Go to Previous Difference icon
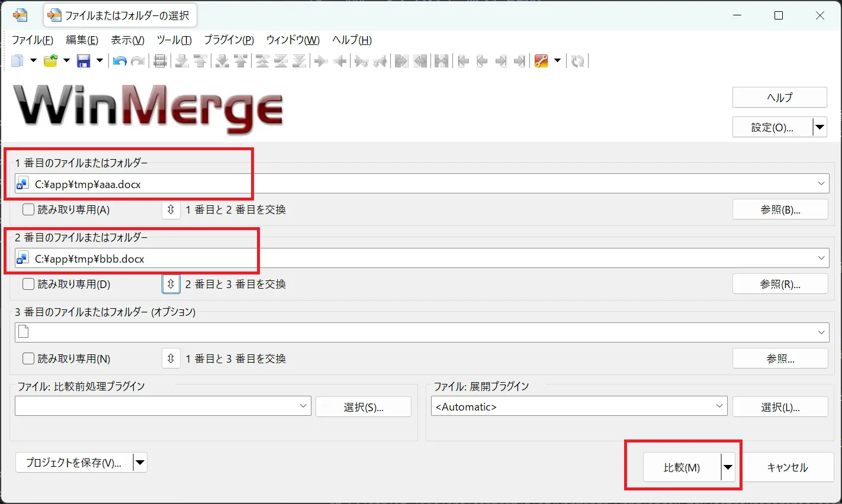Screen dimensions: 842x504 (x=200, y=61)
